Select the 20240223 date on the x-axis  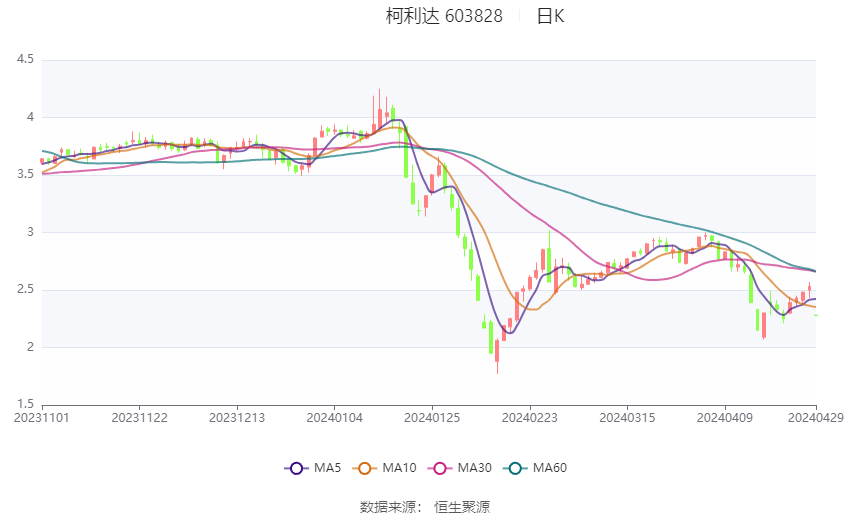click(x=530, y=416)
